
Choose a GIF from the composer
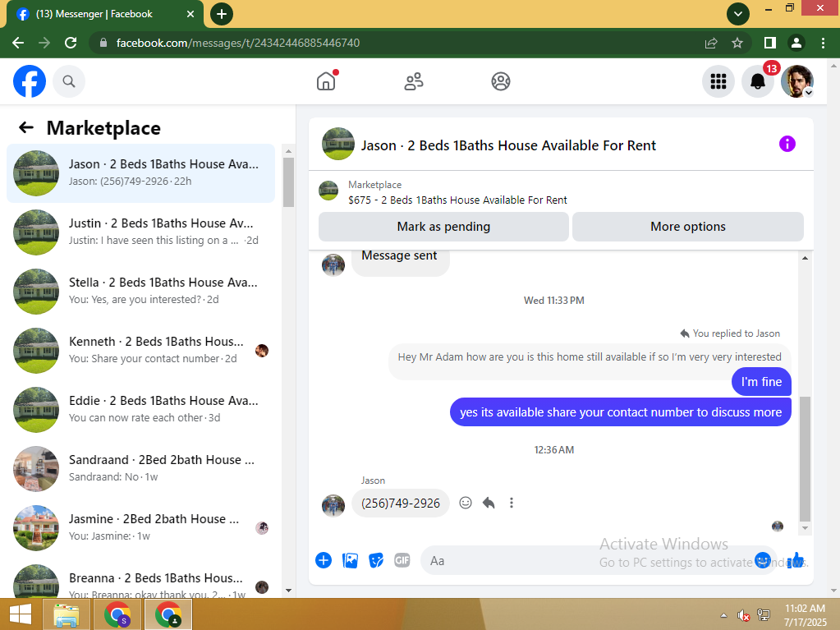[402, 560]
